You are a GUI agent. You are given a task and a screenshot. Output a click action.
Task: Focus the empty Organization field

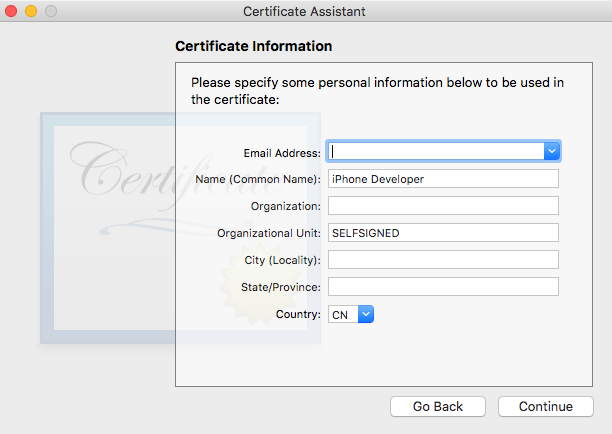pos(443,206)
